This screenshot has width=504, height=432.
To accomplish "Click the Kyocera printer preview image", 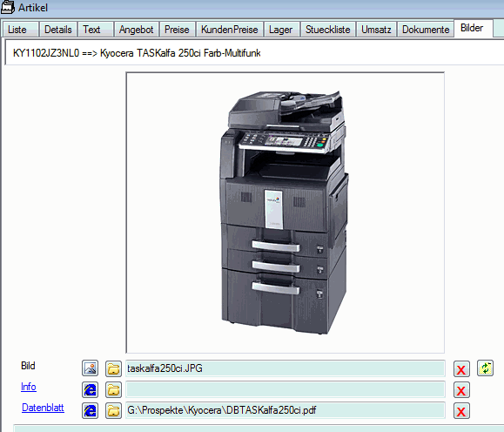I will (286, 213).
